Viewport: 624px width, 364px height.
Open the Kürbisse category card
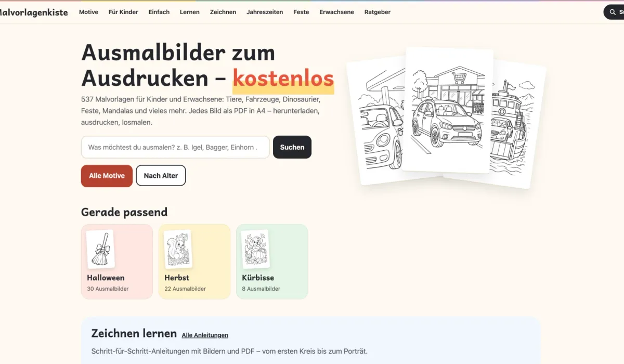272,262
